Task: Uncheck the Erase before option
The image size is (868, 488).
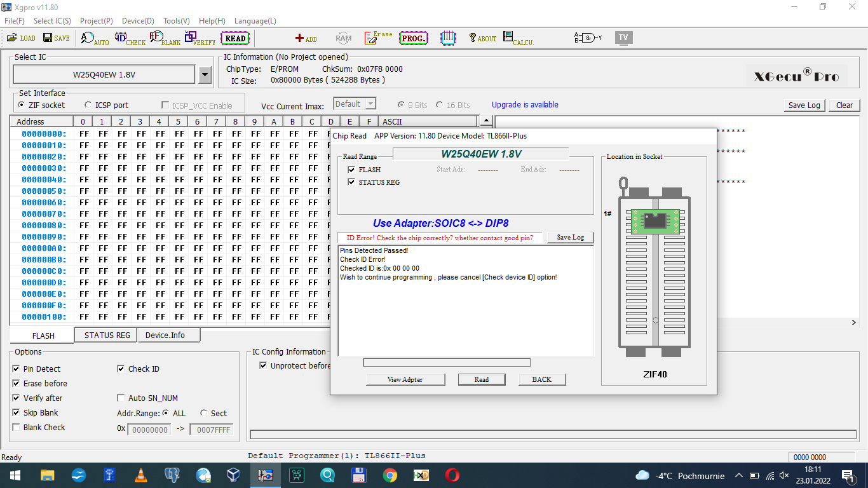Action: 16,383
